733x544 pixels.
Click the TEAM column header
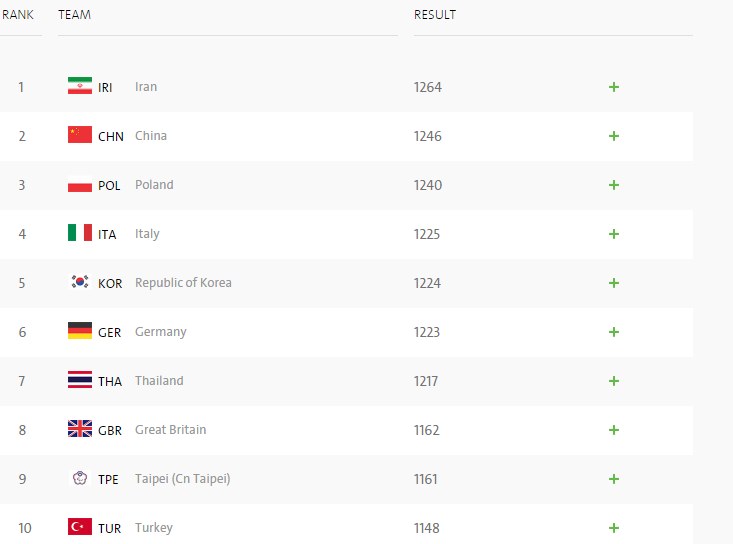pos(74,15)
